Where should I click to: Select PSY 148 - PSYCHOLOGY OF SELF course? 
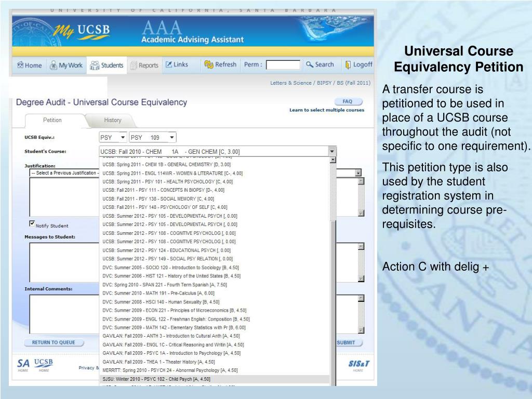coord(215,207)
